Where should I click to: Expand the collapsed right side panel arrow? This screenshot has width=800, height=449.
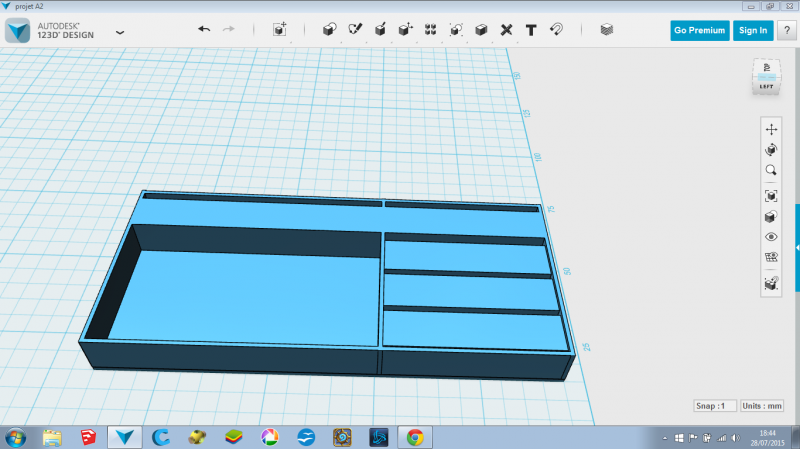797,247
